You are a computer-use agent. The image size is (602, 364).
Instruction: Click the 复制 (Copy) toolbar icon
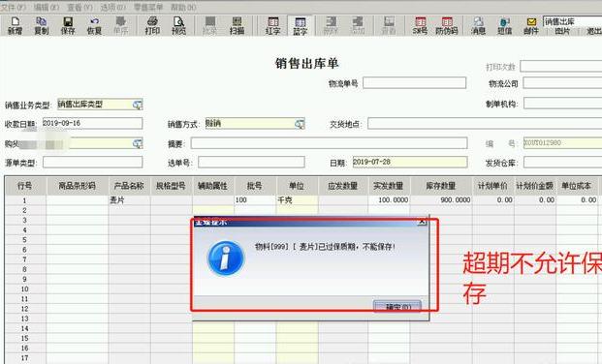coord(41,26)
